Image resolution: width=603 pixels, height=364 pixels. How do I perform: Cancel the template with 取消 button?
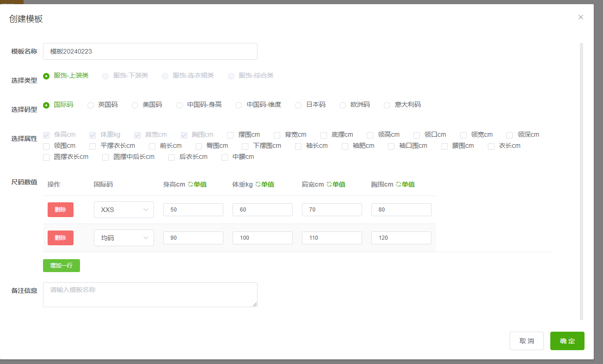[526, 341]
